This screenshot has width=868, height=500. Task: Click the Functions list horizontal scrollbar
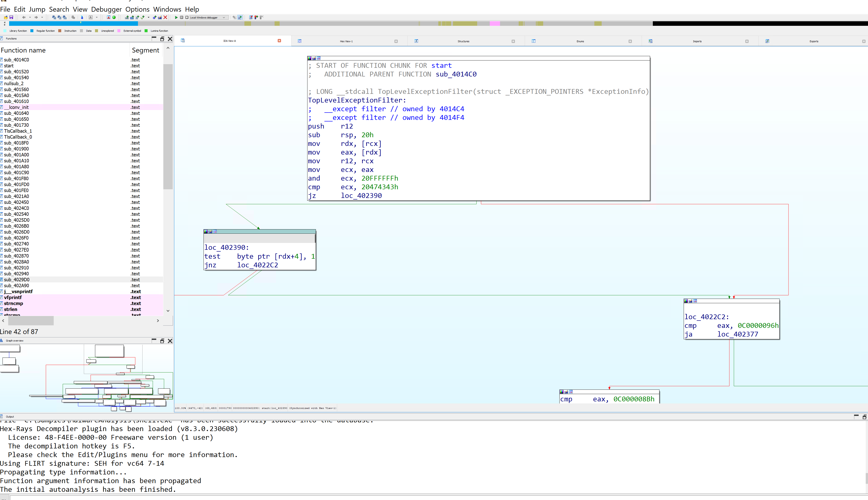pyautogui.click(x=31, y=320)
